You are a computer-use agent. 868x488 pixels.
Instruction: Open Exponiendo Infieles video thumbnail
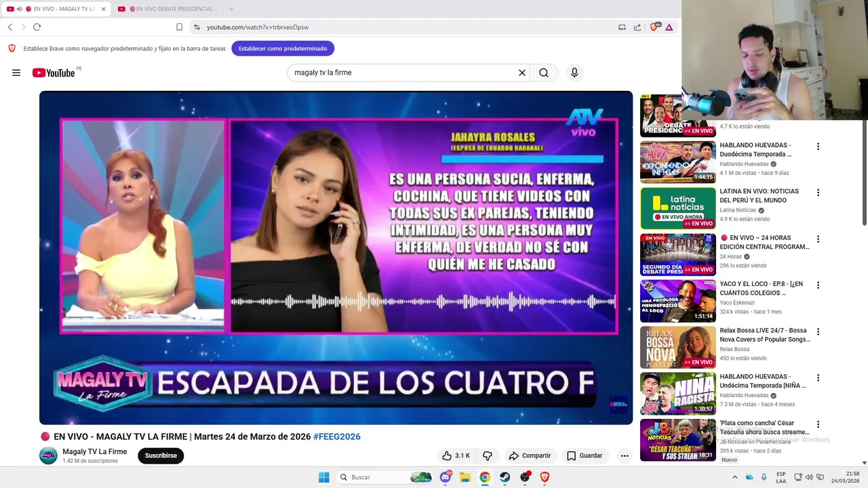[677, 162]
